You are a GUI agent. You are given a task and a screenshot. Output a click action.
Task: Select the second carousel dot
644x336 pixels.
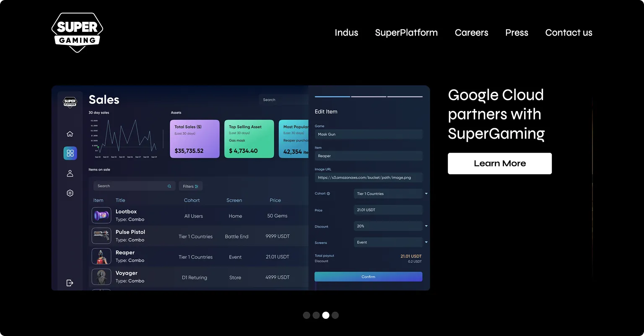pos(316,315)
